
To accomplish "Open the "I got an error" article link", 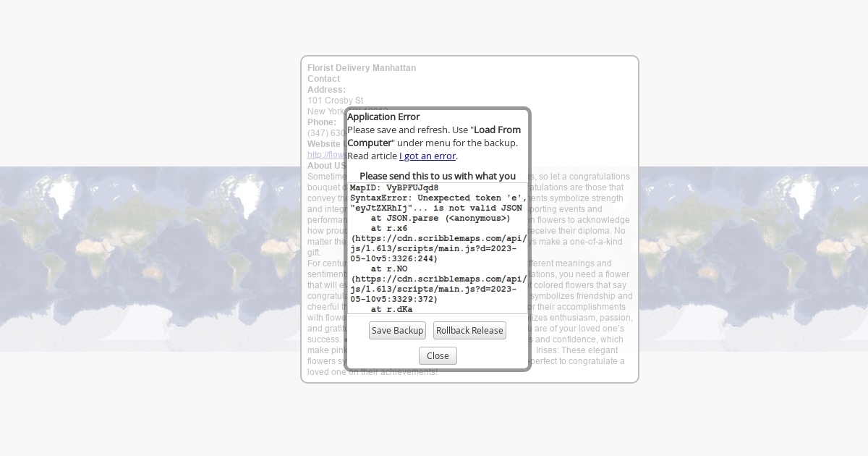I will pyautogui.click(x=427, y=156).
